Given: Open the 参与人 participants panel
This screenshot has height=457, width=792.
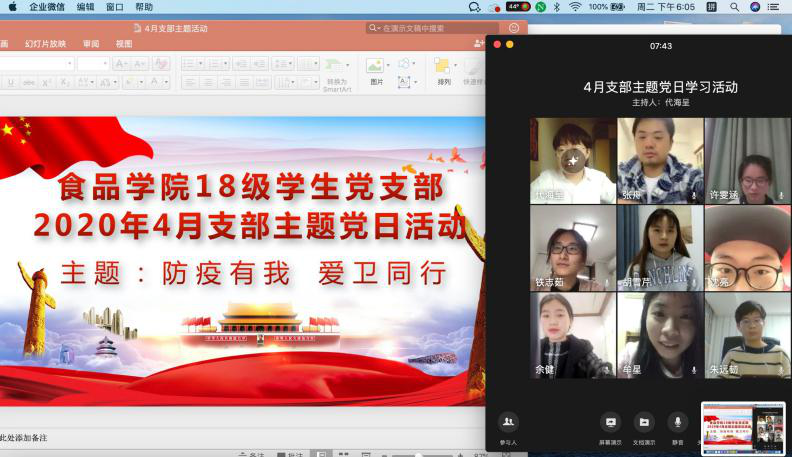Looking at the screenshot, I should pos(508,424).
